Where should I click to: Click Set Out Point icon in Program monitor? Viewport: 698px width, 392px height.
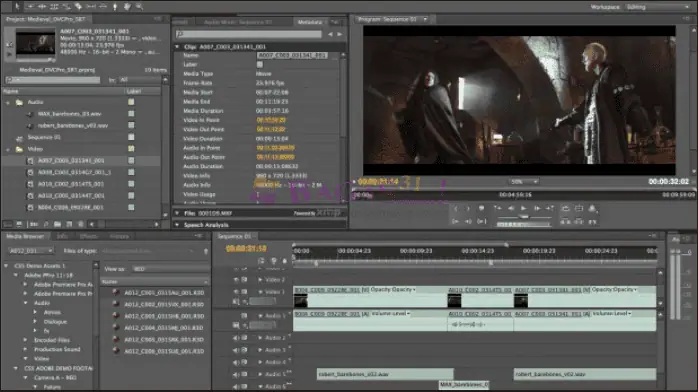pyautogui.click(x=468, y=208)
